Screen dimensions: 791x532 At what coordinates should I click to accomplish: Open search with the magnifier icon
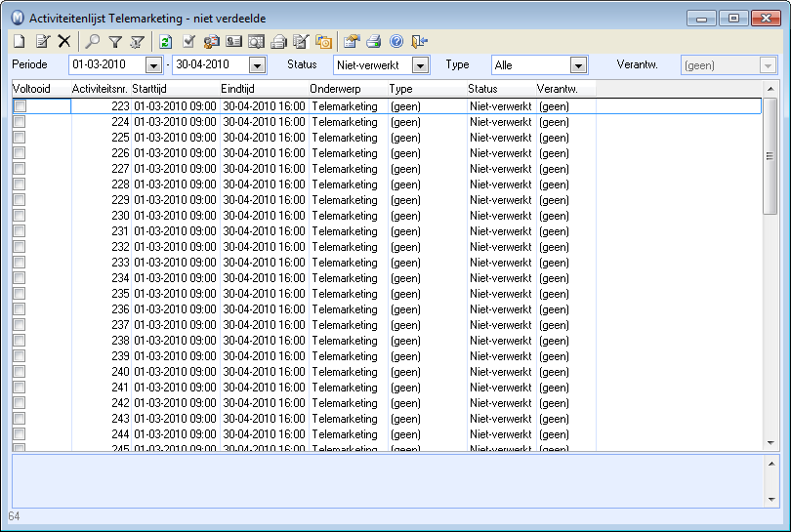click(93, 41)
